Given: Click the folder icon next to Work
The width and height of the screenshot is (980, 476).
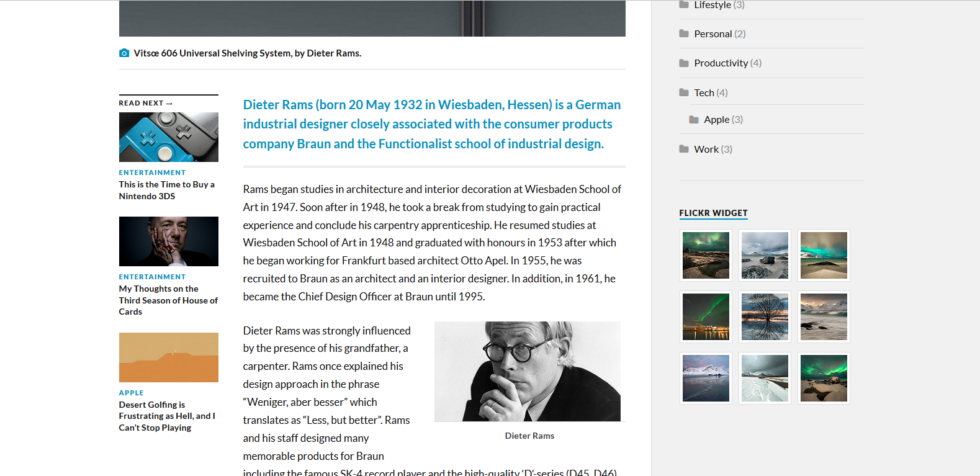Looking at the screenshot, I should click(x=684, y=149).
